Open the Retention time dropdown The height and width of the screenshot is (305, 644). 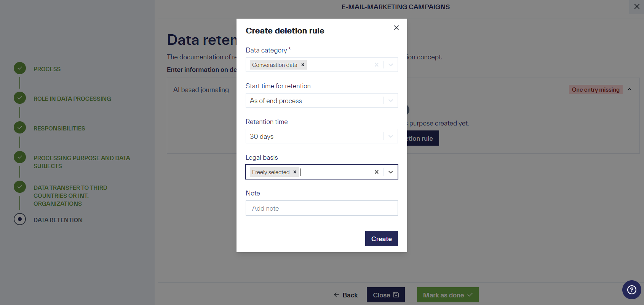(390, 136)
